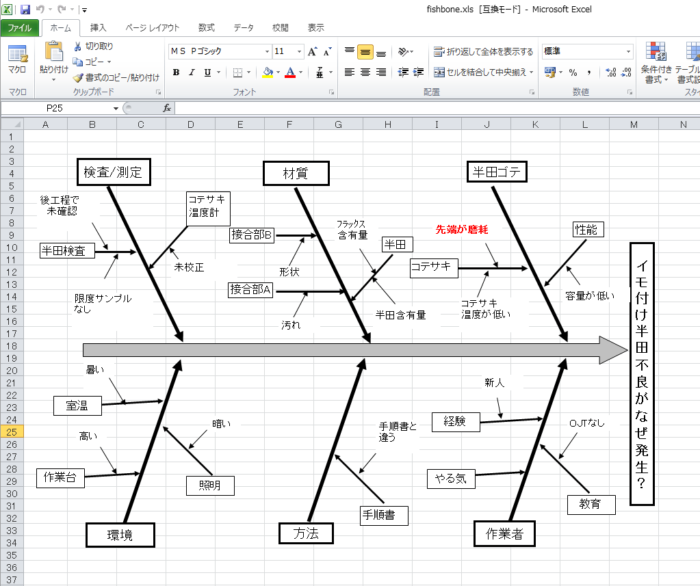This screenshot has height=586, width=700.
Task: Select the 作業者 category box
Action: point(504,533)
